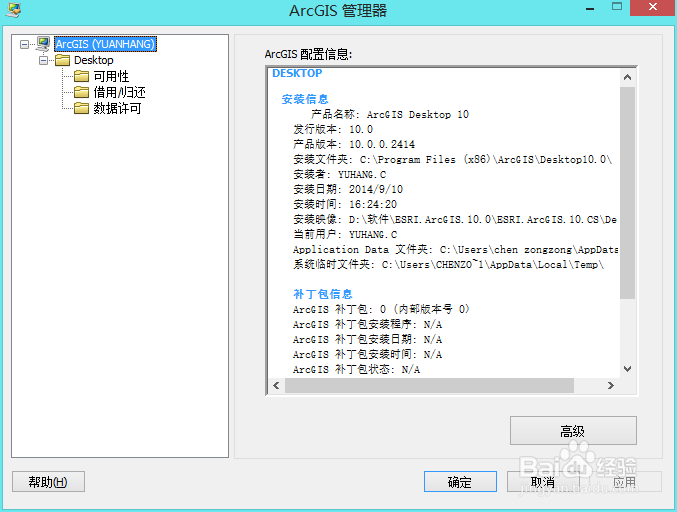Viewport: 677px width, 512px height.
Task: Click the 产品名称: ArcGIS Desktop 10 line
Action: 389,114
